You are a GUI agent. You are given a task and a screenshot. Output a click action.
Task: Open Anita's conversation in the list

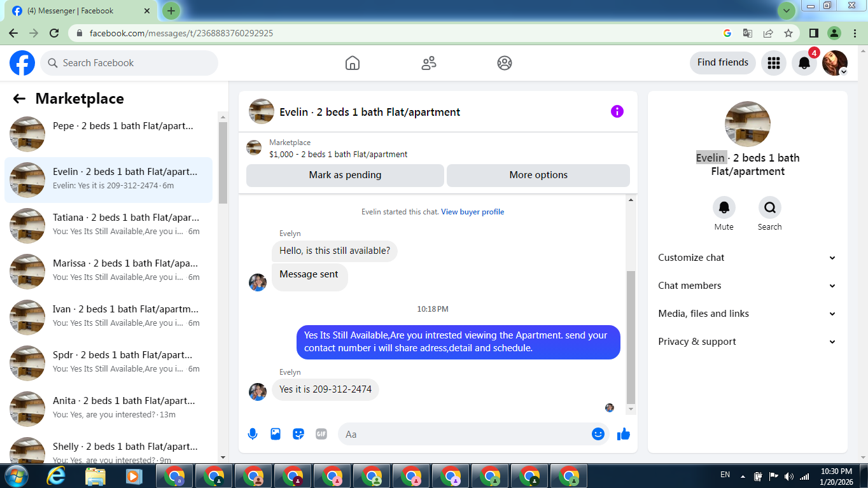point(109,409)
